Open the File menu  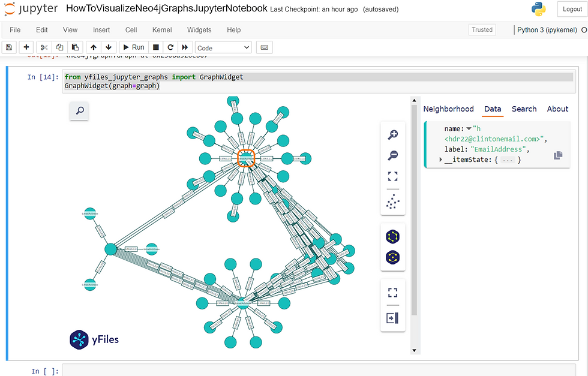tap(15, 30)
